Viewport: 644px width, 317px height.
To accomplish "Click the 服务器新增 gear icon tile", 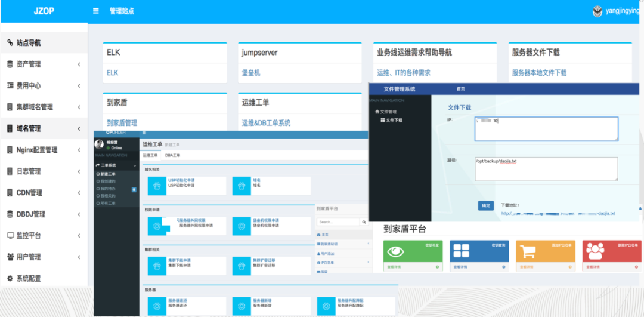I will (x=241, y=306).
